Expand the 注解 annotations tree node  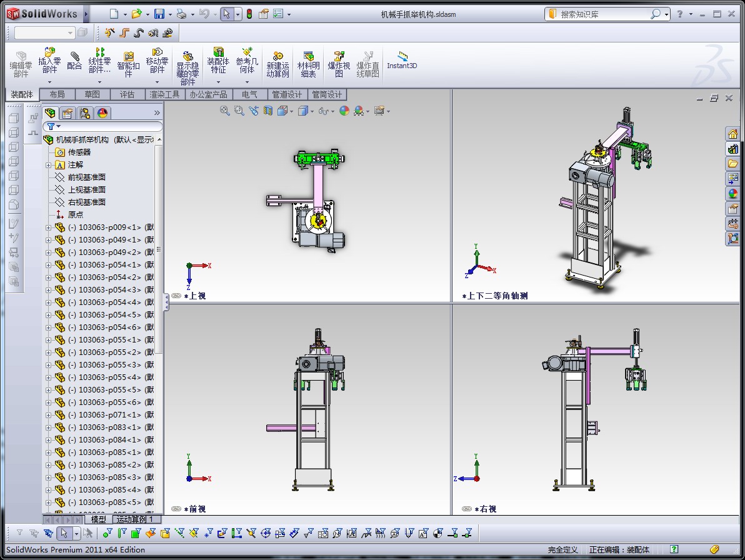pyautogui.click(x=49, y=165)
